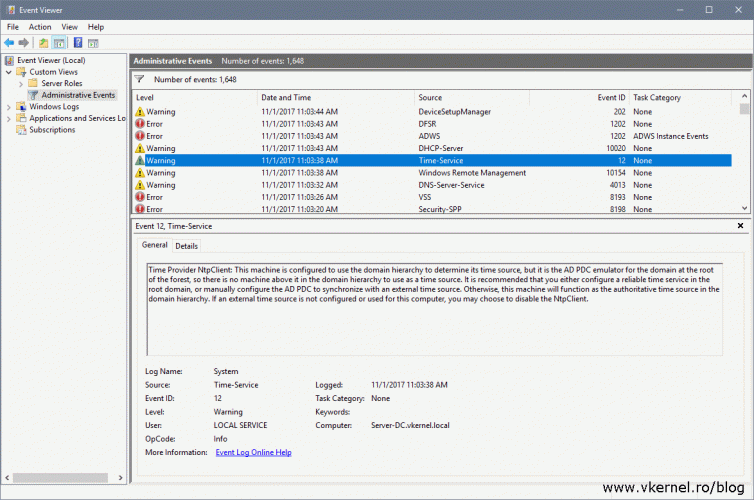754x500 pixels.
Task: Click the warning icon on the Time-Service row
Action: 140,160
